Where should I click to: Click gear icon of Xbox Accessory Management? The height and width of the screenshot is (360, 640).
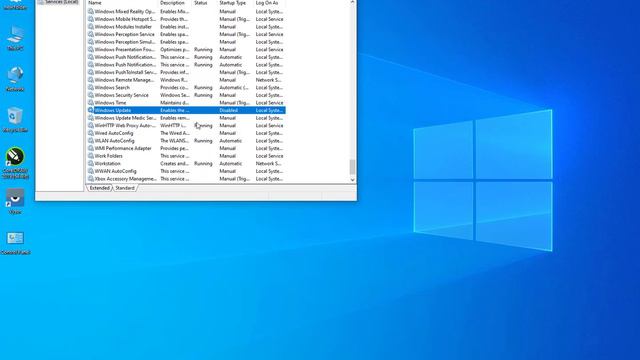click(x=91, y=179)
